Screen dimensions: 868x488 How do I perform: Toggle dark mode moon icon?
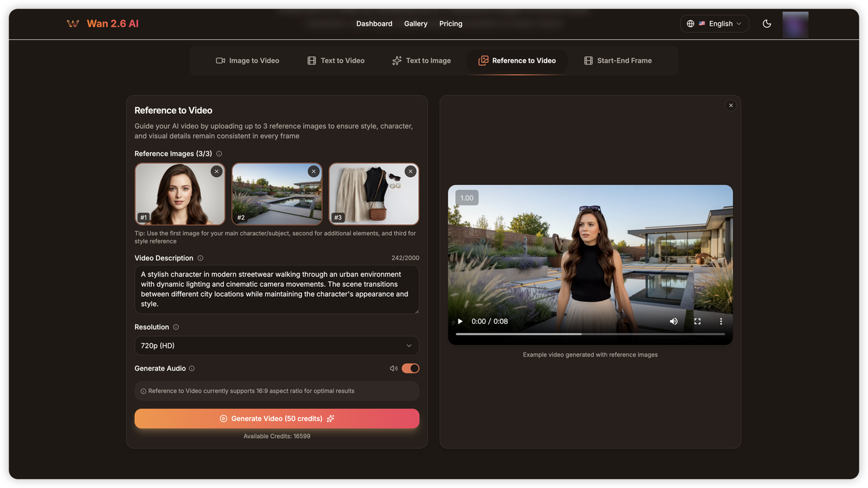tap(767, 24)
